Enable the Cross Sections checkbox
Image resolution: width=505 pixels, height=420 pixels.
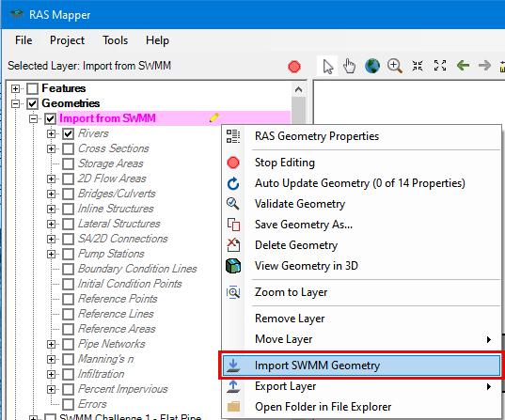click(68, 148)
